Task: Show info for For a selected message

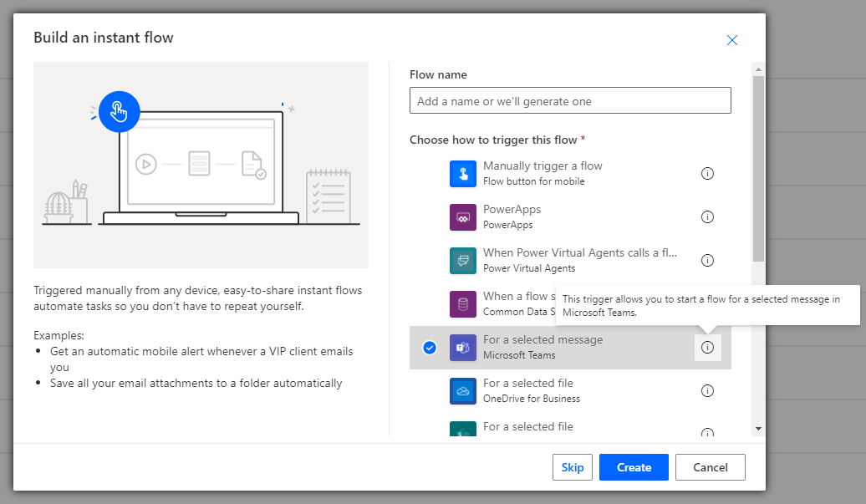Action: tap(707, 347)
